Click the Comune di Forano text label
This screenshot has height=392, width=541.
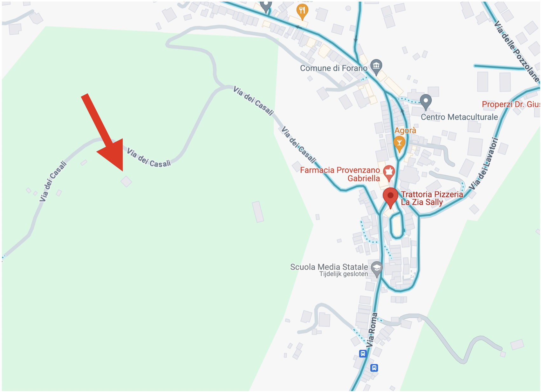(333, 68)
